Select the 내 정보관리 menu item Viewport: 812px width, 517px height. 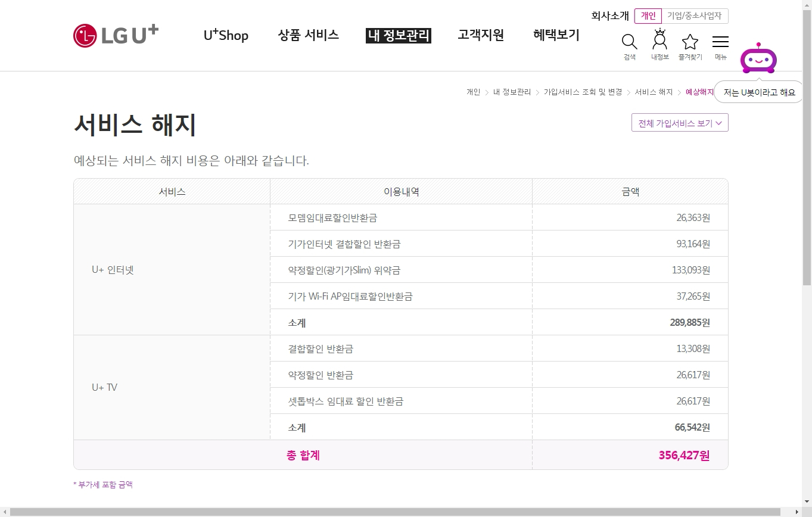coord(398,36)
